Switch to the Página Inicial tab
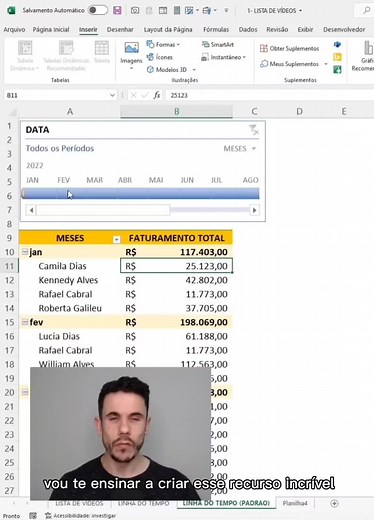 [51, 29]
